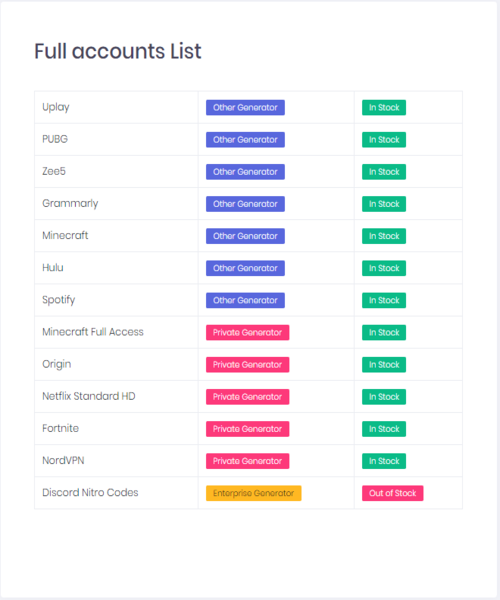Click the Out of Stock badge
Viewport: 500px width, 600px height.
coord(393,493)
